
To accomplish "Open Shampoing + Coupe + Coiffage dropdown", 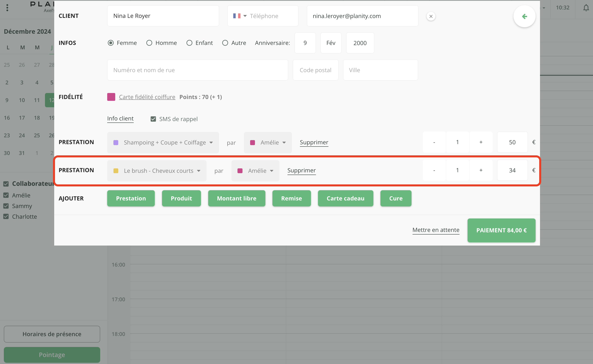I will click(x=163, y=143).
